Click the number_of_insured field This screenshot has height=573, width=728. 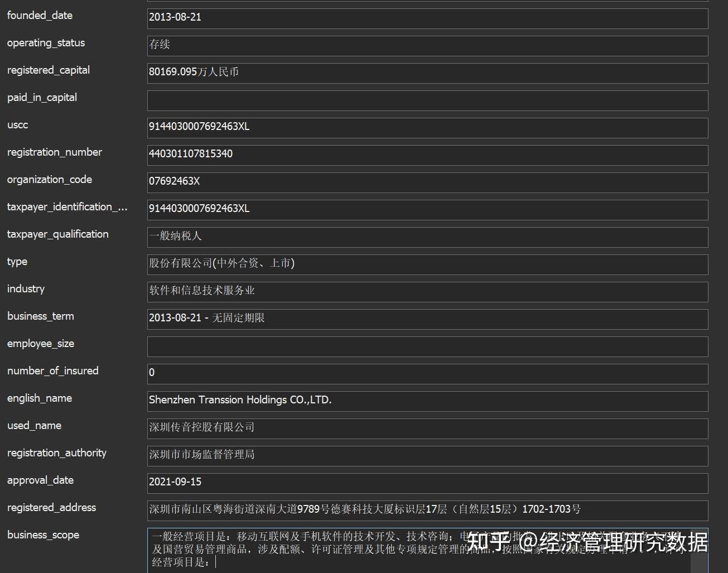coord(427,373)
